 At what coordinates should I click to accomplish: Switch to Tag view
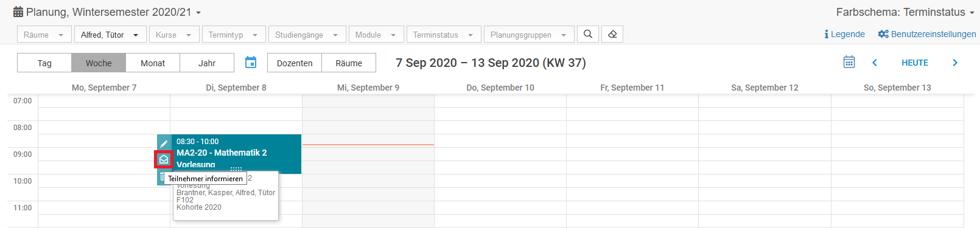[44, 63]
